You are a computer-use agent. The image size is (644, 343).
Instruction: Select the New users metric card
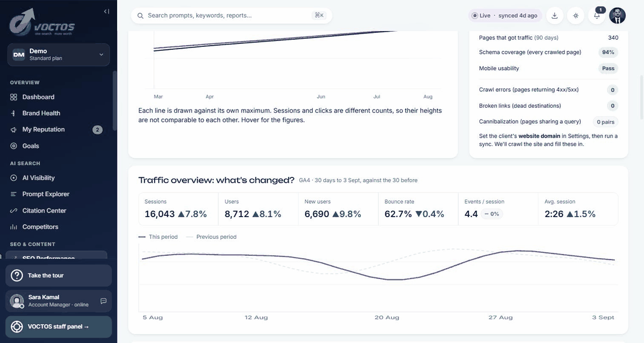[338, 209]
